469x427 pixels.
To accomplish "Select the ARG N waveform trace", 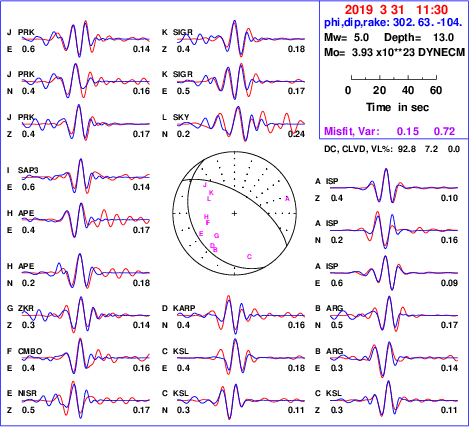I will (394, 315).
